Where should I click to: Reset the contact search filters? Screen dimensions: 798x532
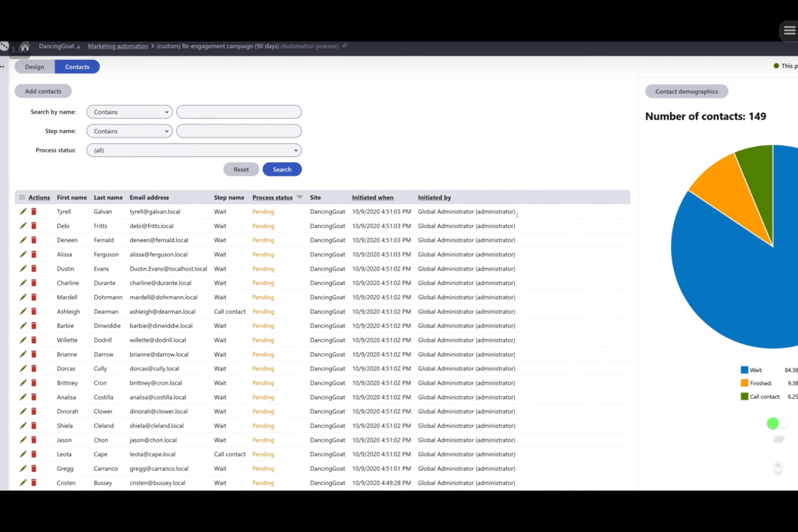pos(241,170)
